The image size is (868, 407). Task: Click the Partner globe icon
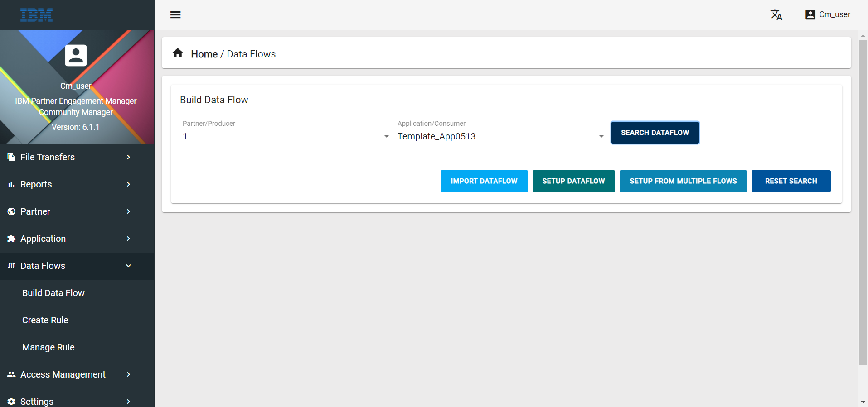click(11, 211)
